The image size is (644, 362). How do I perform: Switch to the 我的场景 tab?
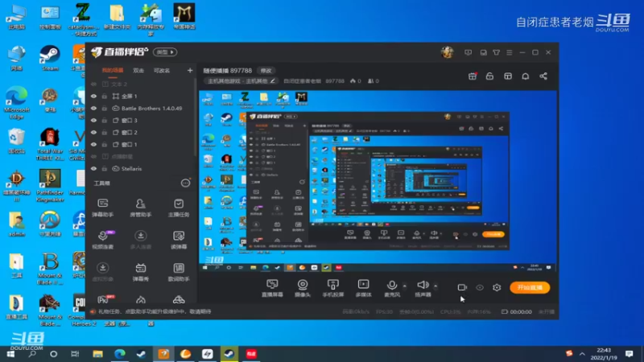coord(113,71)
